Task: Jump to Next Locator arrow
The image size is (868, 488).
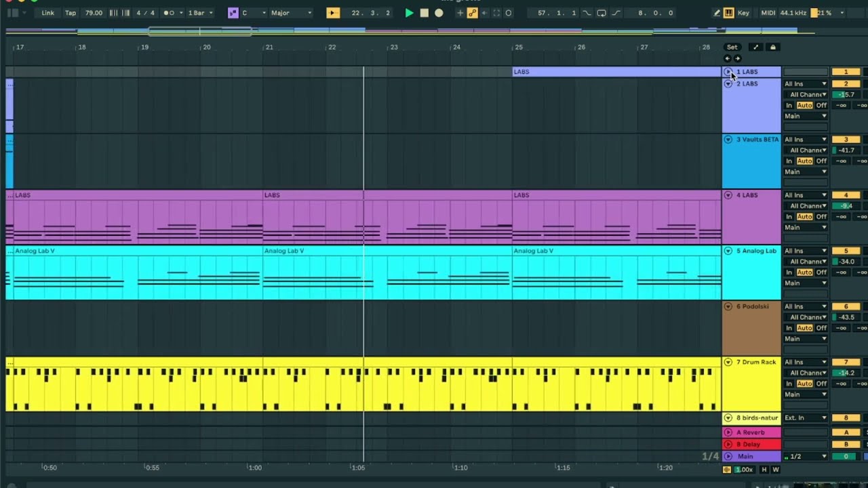Action: click(x=738, y=58)
